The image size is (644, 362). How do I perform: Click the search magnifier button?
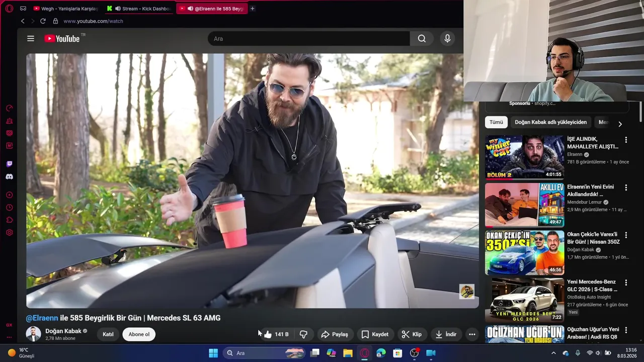click(x=422, y=39)
